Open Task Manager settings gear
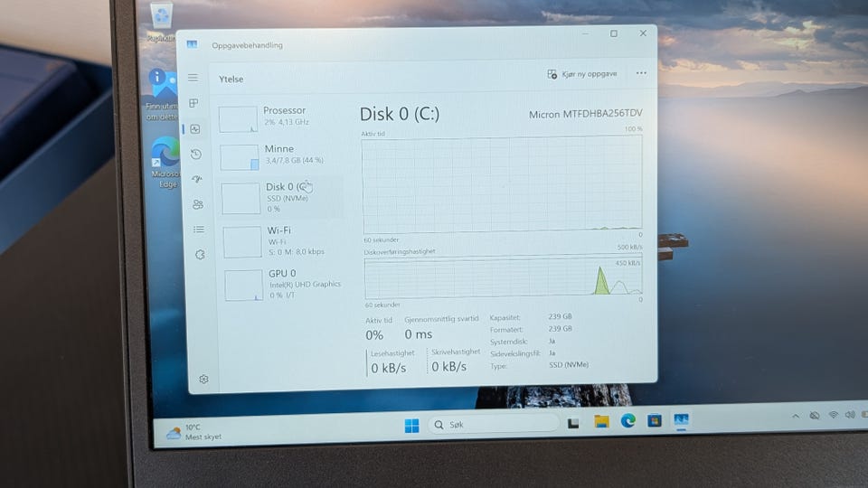The height and width of the screenshot is (488, 868). (203, 380)
